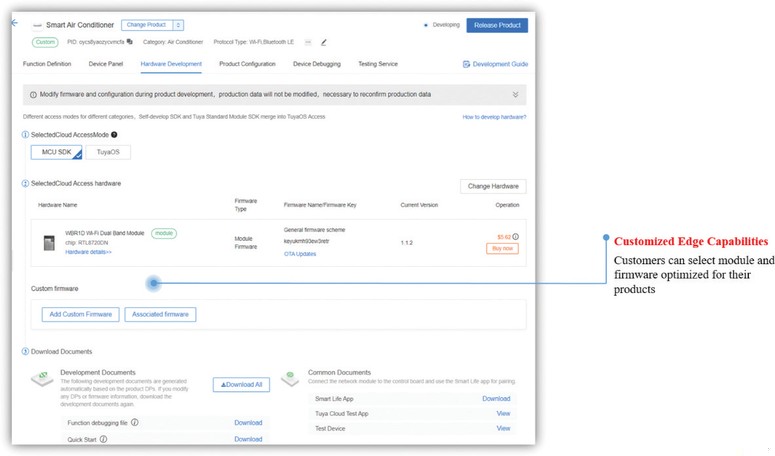Copy the PID using copy icon
775x456 pixels.
click(130, 42)
